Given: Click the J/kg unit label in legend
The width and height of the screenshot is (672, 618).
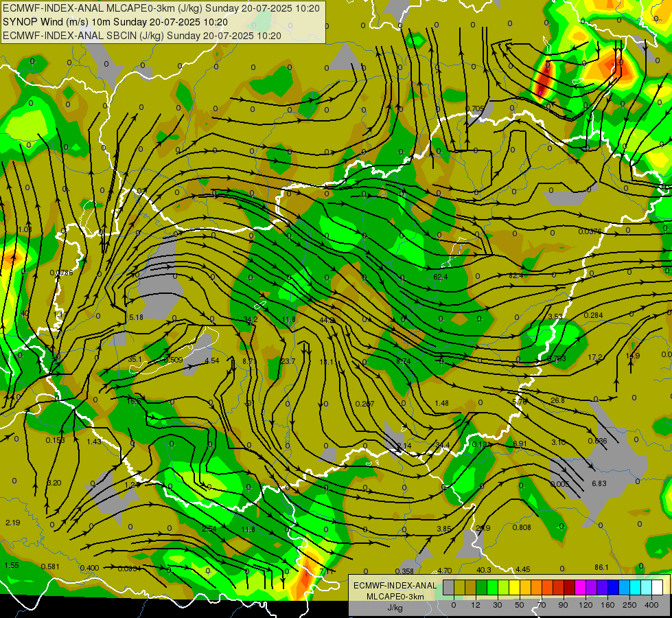Looking at the screenshot, I should pos(395,608).
